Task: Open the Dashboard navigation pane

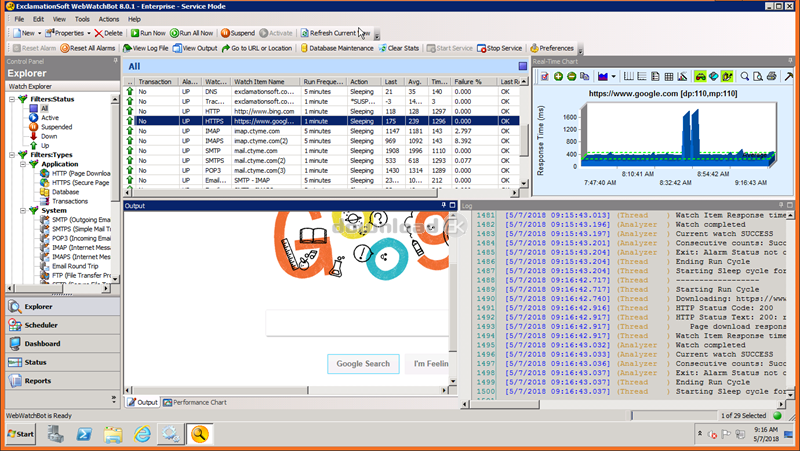Action: point(63,344)
